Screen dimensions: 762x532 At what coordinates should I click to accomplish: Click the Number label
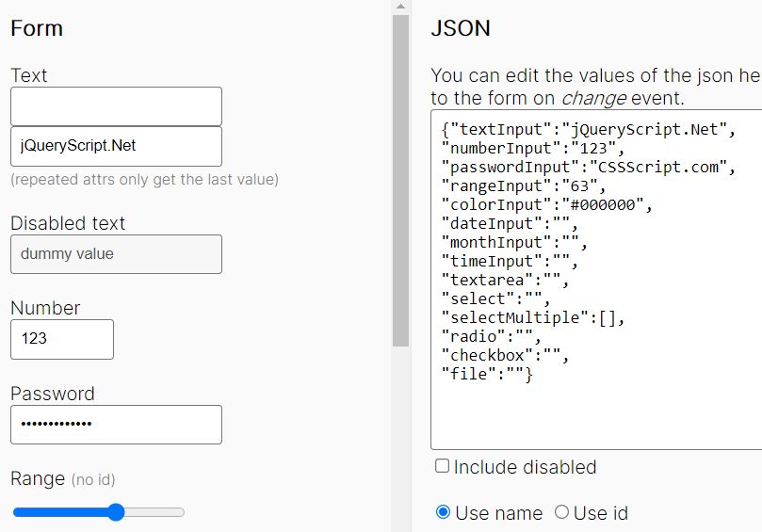45,308
